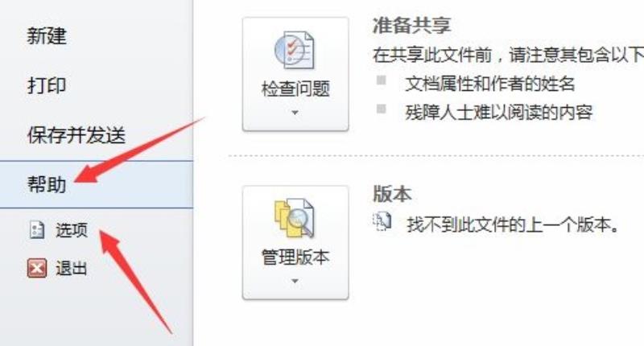Click the Manage Versions magnifier icon
Screen dimensions: 644x346
click(x=295, y=218)
